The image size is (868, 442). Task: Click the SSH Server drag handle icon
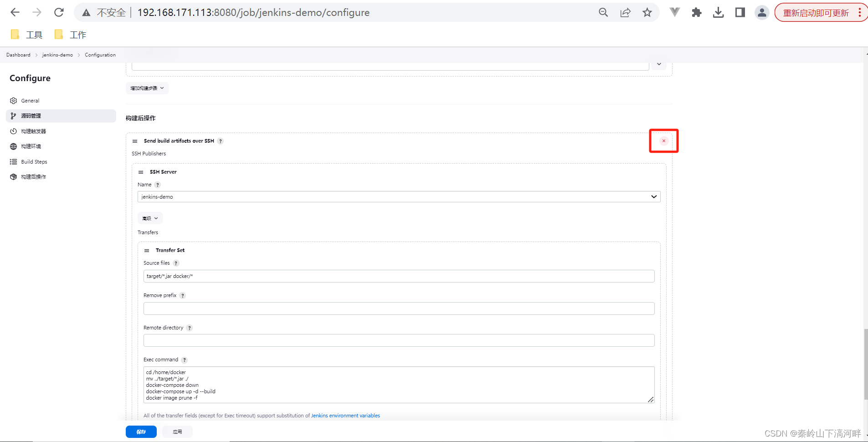click(140, 172)
